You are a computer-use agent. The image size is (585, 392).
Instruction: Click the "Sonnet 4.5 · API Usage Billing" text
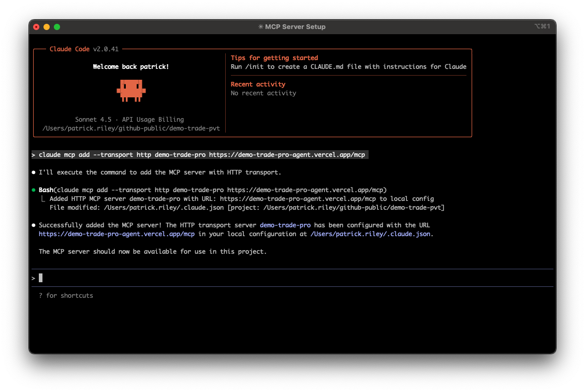coord(129,120)
